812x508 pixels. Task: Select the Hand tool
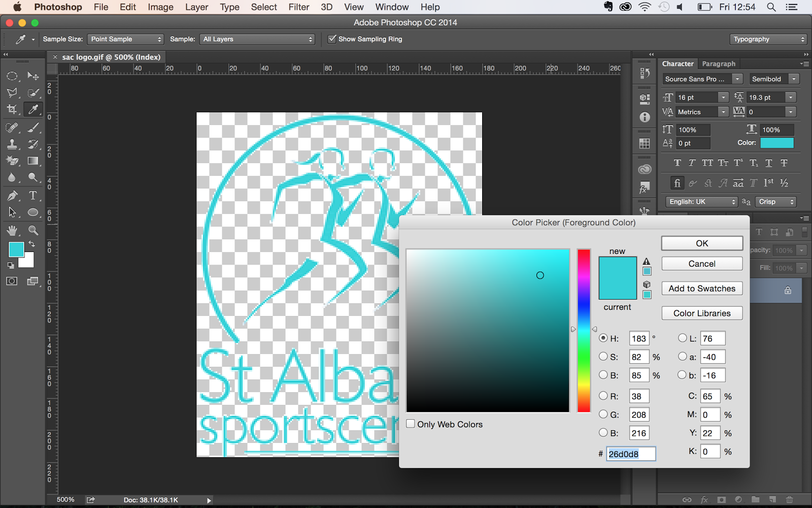[x=12, y=231]
